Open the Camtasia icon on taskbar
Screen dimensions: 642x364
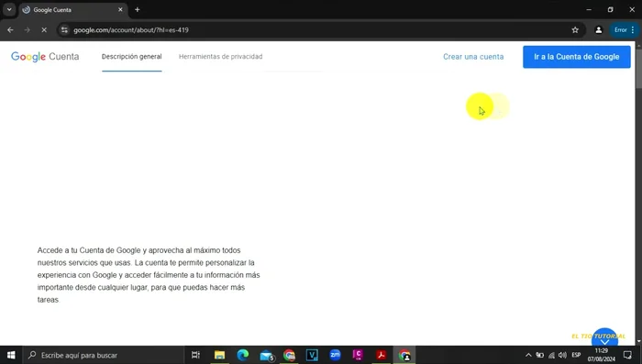click(x=358, y=355)
